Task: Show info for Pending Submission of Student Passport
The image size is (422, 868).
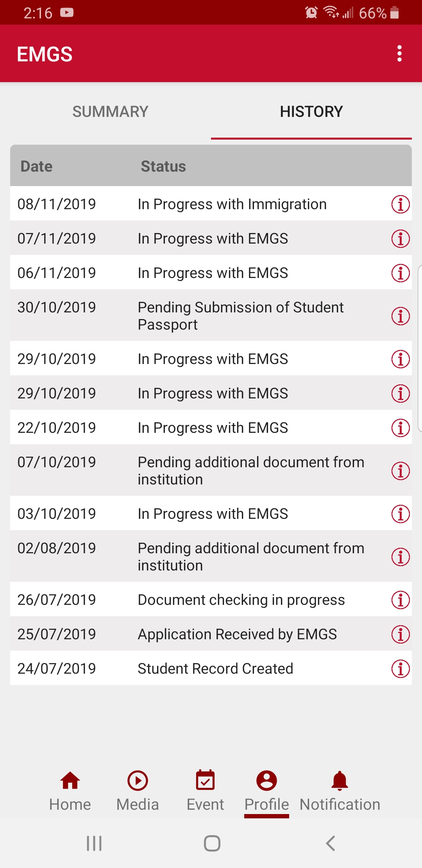Action: (x=401, y=316)
